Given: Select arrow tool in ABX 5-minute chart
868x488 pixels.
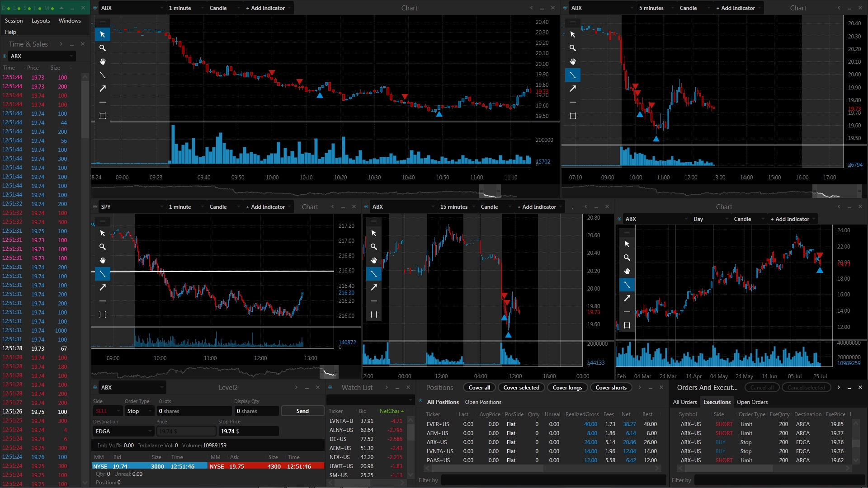Looking at the screenshot, I should click(573, 89).
